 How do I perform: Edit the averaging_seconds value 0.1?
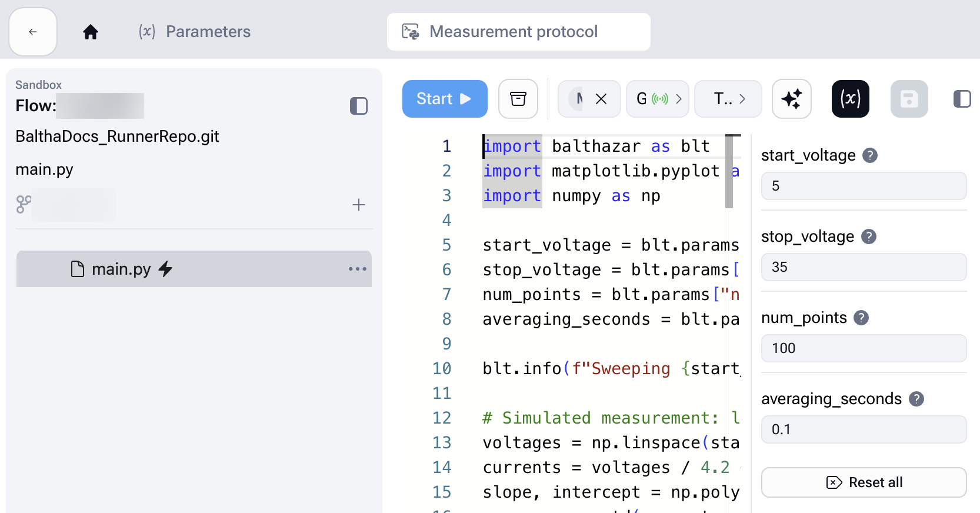click(864, 429)
